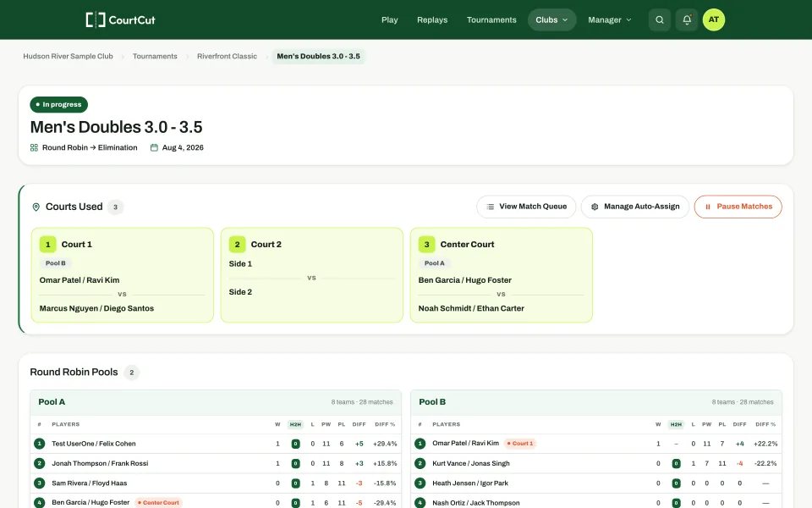Click Pool A DIFF % column header
This screenshot has height=508, width=812.
tap(385, 424)
